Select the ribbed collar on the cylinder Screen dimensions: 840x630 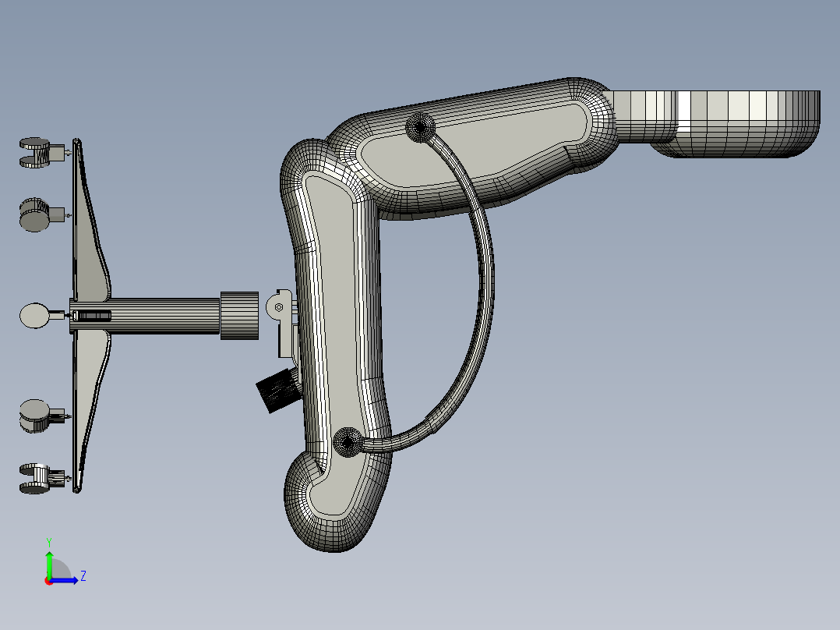pyautogui.click(x=239, y=316)
